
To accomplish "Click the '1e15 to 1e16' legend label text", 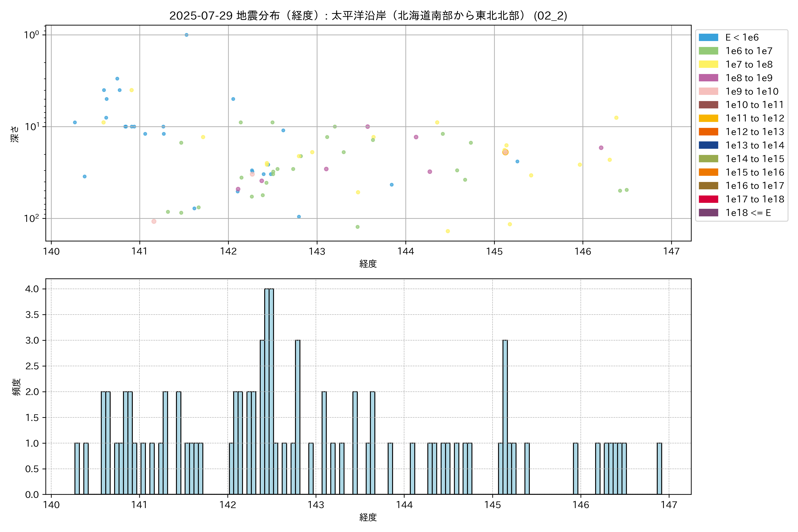I will pos(755,172).
